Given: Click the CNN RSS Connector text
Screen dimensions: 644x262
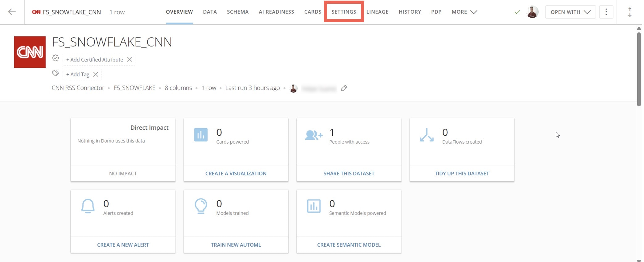Looking at the screenshot, I should [78, 88].
